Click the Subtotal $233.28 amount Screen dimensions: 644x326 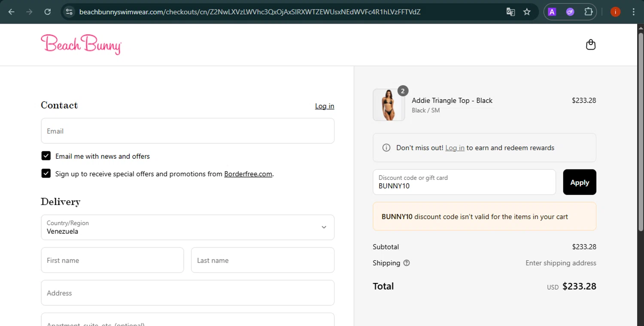584,247
